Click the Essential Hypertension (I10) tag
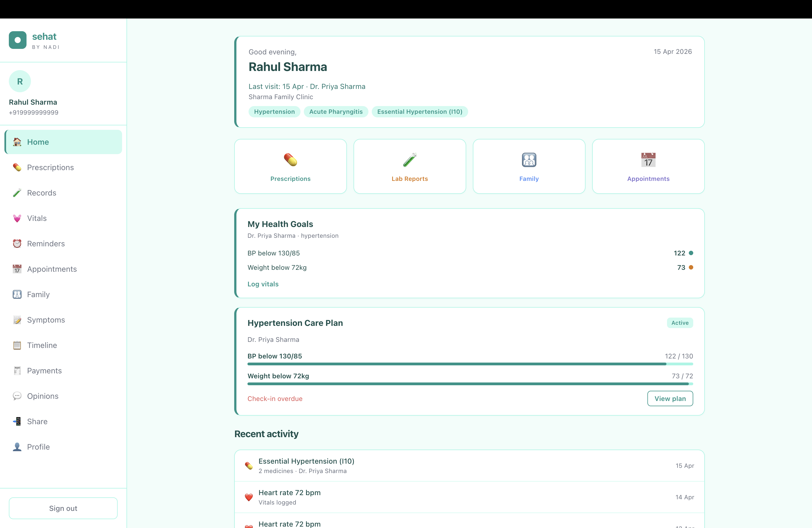 coord(420,112)
